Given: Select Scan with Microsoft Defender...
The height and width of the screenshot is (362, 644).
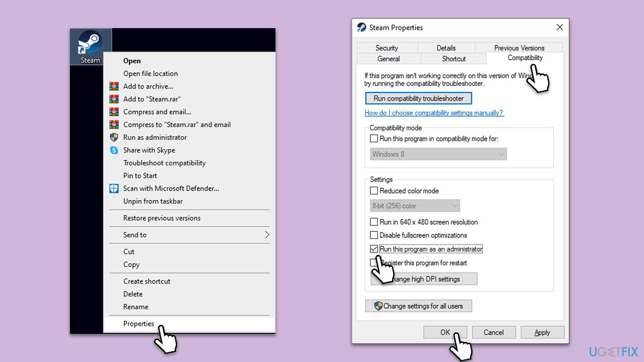Looking at the screenshot, I should coord(189,189).
